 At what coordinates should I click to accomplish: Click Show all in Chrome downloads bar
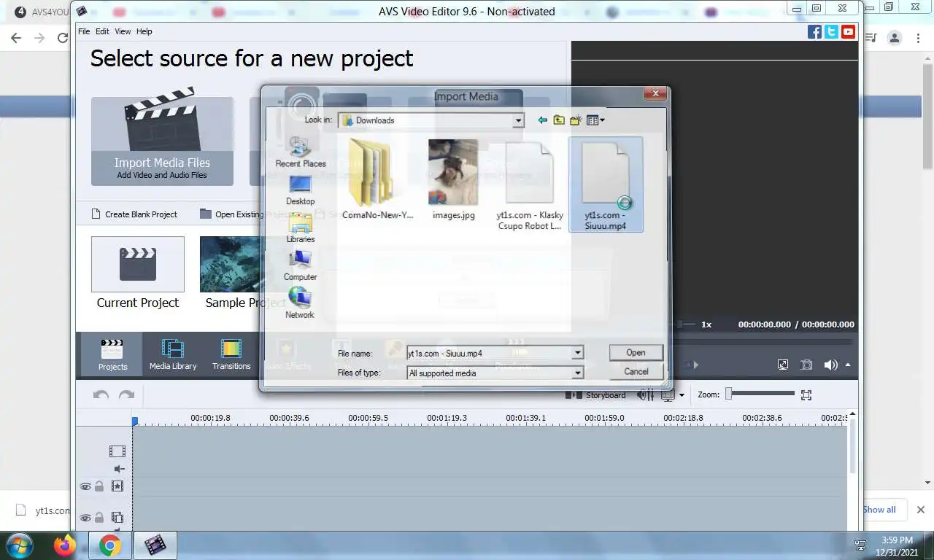[x=879, y=510]
